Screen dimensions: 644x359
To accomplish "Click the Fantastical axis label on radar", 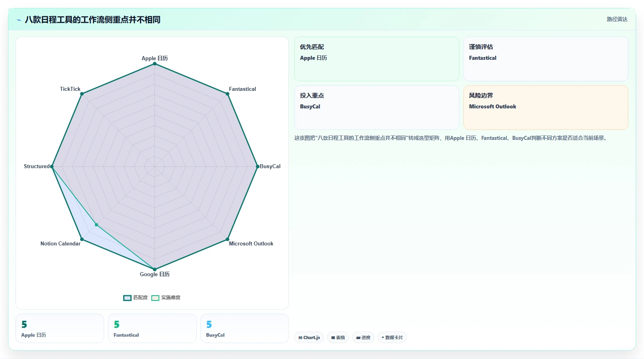I will click(242, 89).
